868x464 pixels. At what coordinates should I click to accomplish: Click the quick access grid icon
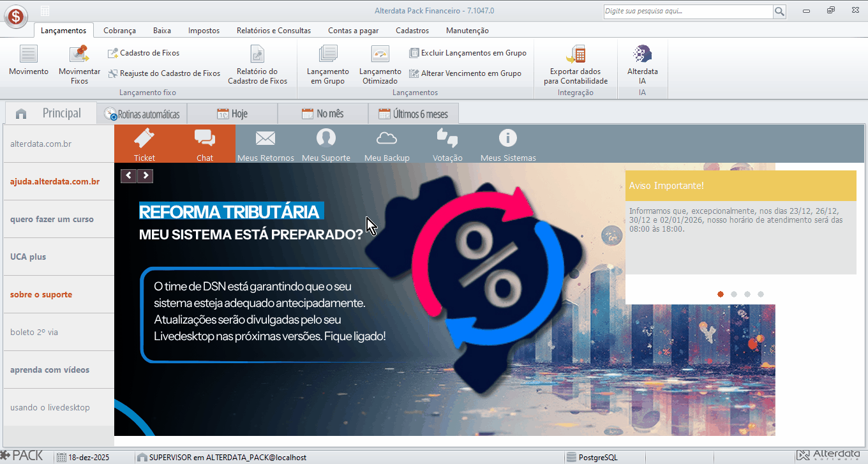(x=45, y=11)
